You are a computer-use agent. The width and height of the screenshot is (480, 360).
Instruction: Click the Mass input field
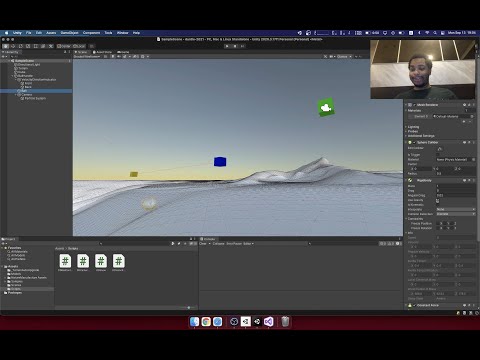[x=456, y=186]
